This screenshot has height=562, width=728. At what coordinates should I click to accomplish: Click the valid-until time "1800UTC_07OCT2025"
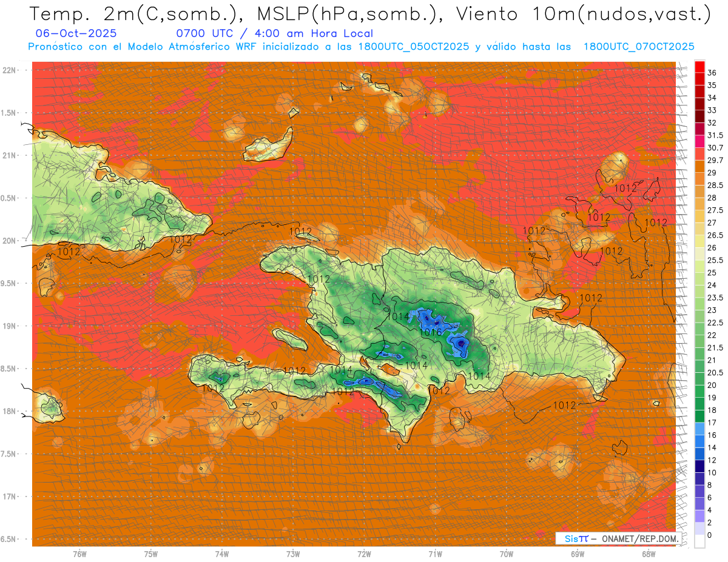639,47
